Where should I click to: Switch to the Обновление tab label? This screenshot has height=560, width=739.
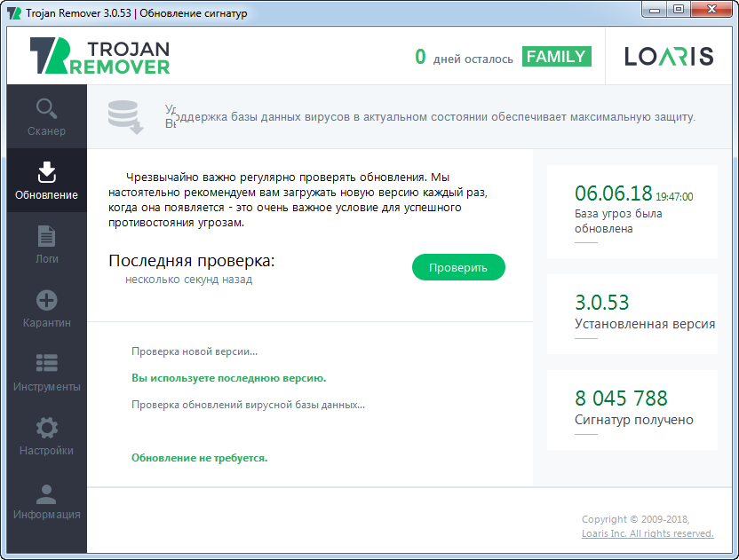[x=47, y=195]
